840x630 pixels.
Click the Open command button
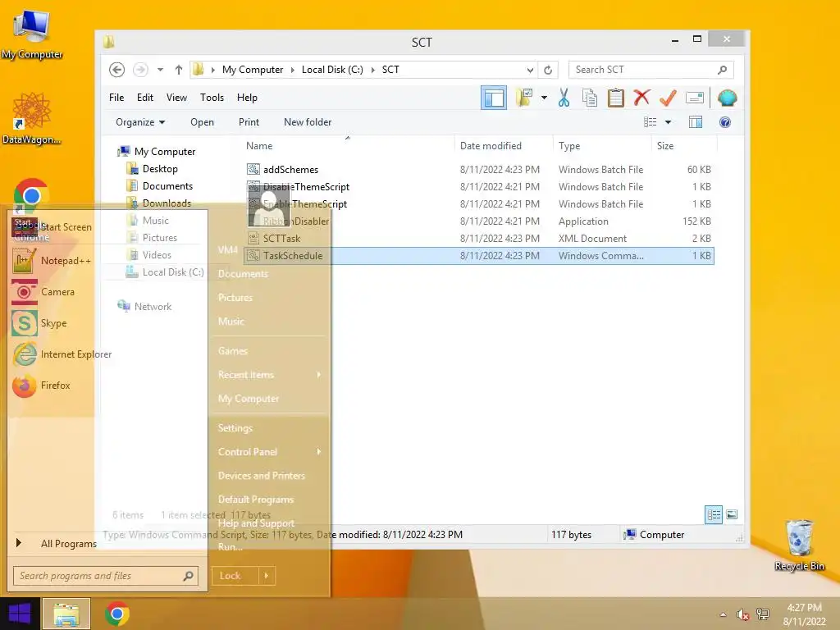pos(202,122)
